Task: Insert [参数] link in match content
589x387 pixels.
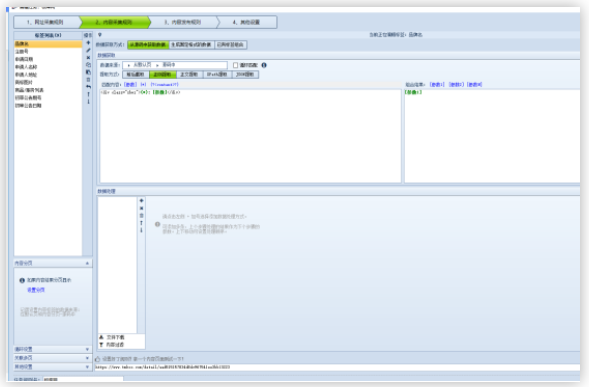Action: (x=130, y=85)
